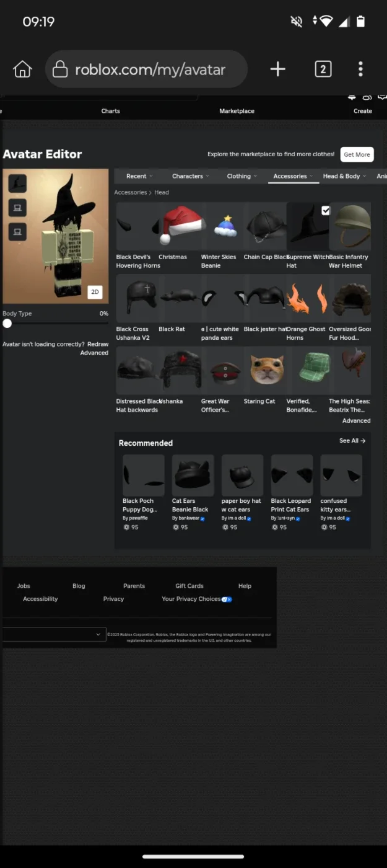Open recommended paper boy hat w cat ears
This screenshot has height=868, width=387.
tap(242, 476)
